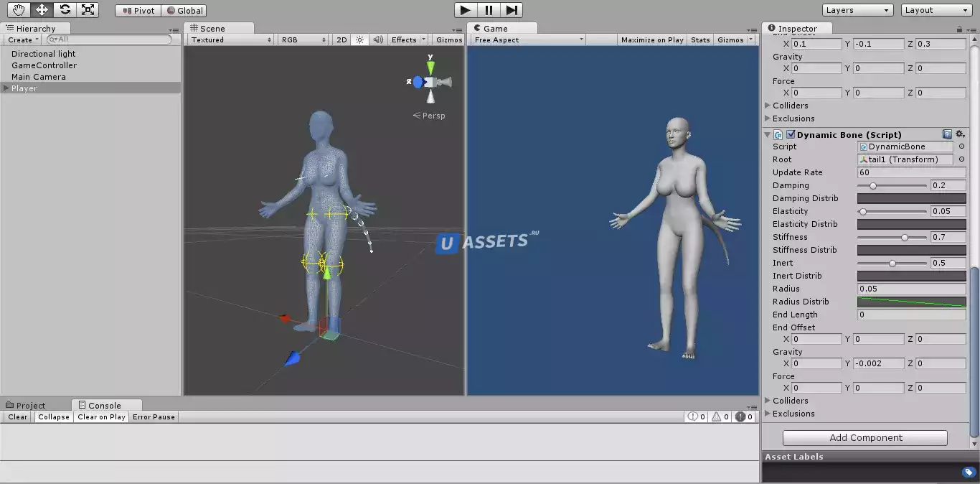This screenshot has height=484, width=980.
Task: Select the Rotate tool icon
Action: [65, 10]
